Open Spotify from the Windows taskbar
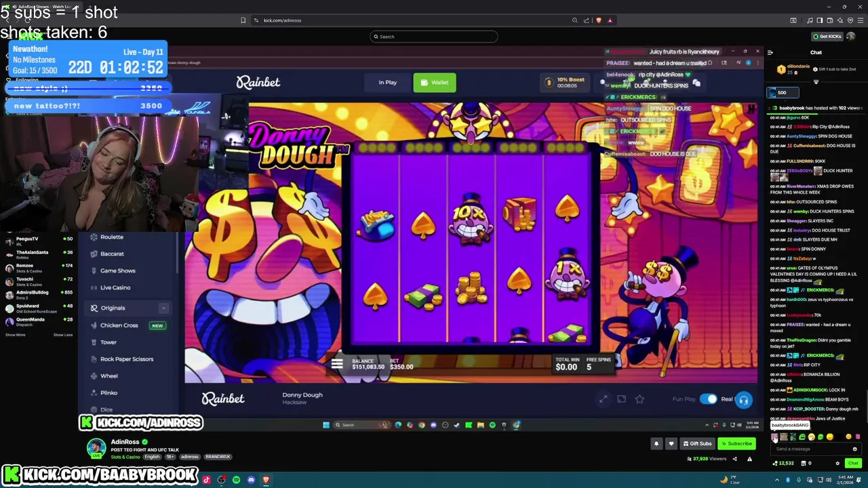868x488 pixels. pyautogui.click(x=236, y=480)
